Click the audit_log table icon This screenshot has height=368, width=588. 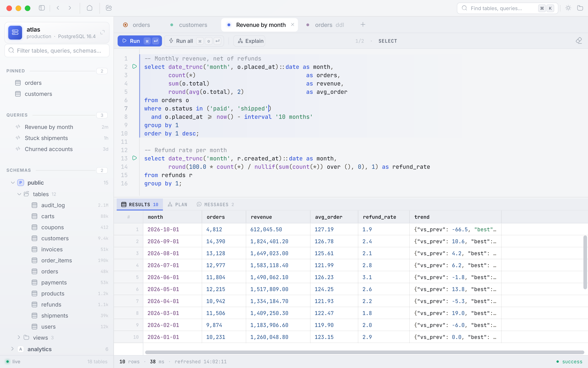tap(34, 205)
